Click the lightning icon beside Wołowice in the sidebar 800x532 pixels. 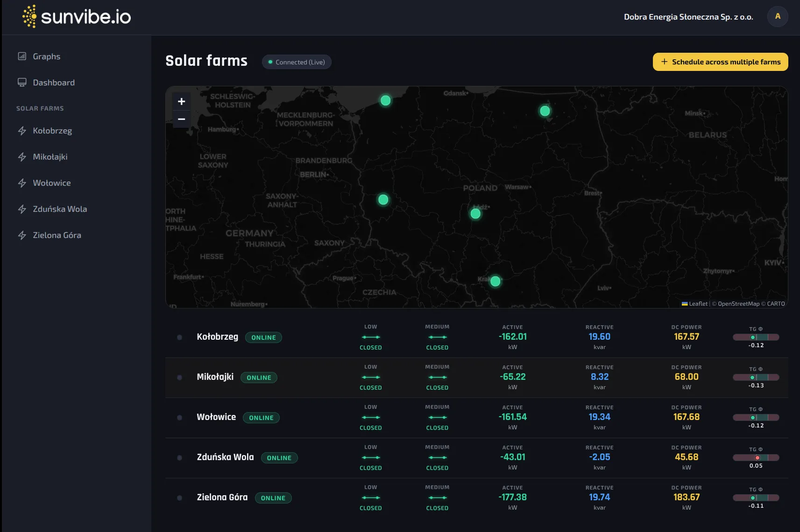click(22, 183)
